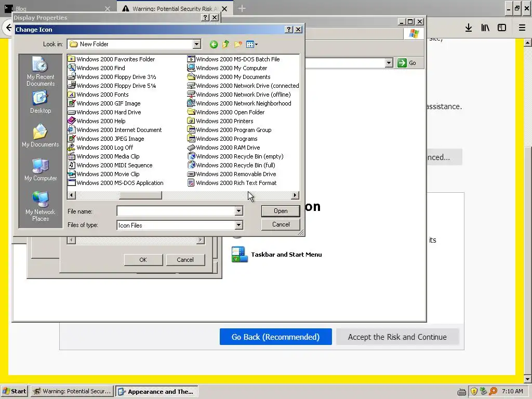Go up one folder level

pos(226,44)
